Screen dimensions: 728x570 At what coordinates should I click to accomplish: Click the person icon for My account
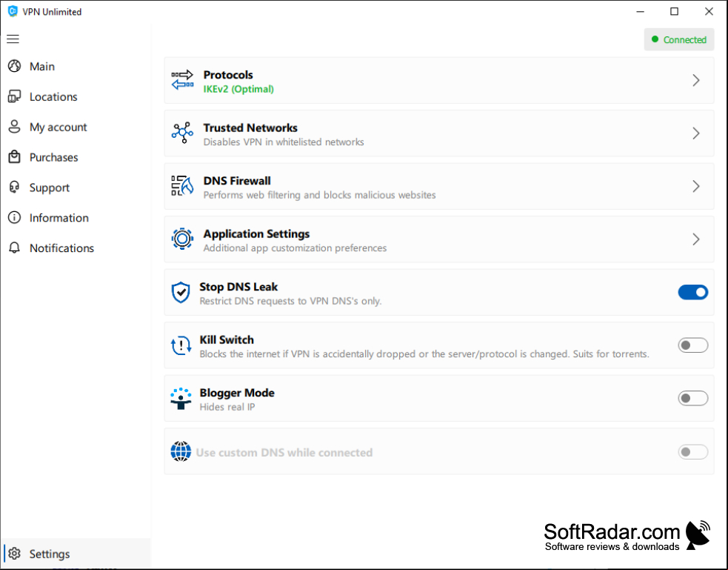(x=14, y=127)
